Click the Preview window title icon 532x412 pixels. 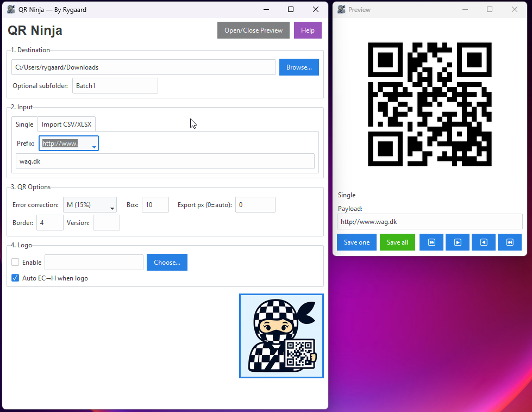pyautogui.click(x=341, y=9)
